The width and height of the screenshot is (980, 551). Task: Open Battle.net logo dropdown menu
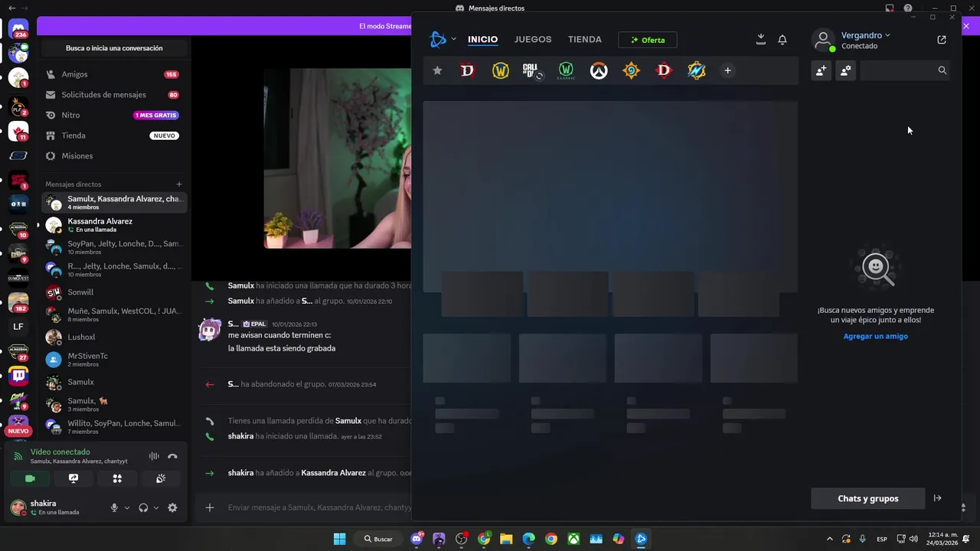point(443,39)
